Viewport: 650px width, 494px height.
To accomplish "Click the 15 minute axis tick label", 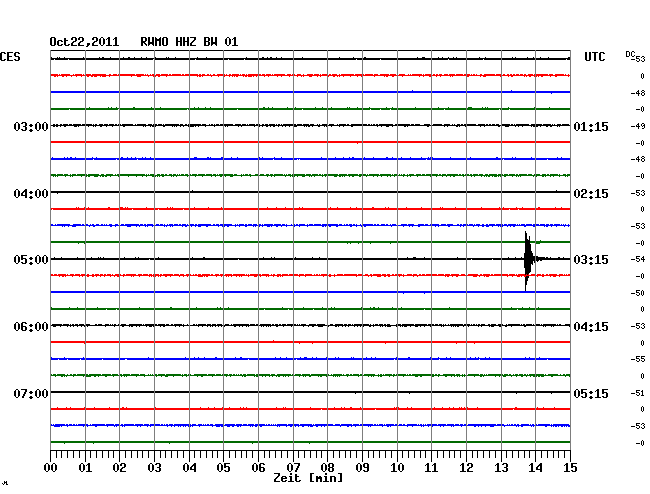I will click(x=570, y=468).
